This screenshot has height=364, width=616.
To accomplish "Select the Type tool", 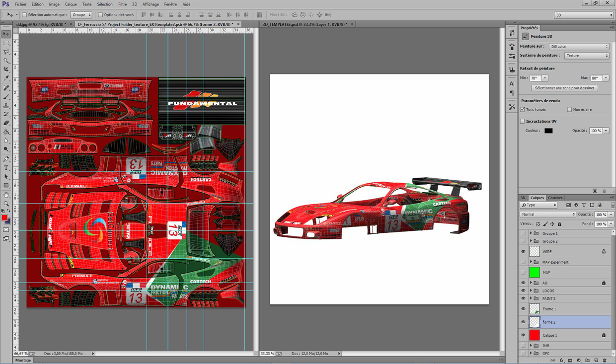I will (x=6, y=168).
